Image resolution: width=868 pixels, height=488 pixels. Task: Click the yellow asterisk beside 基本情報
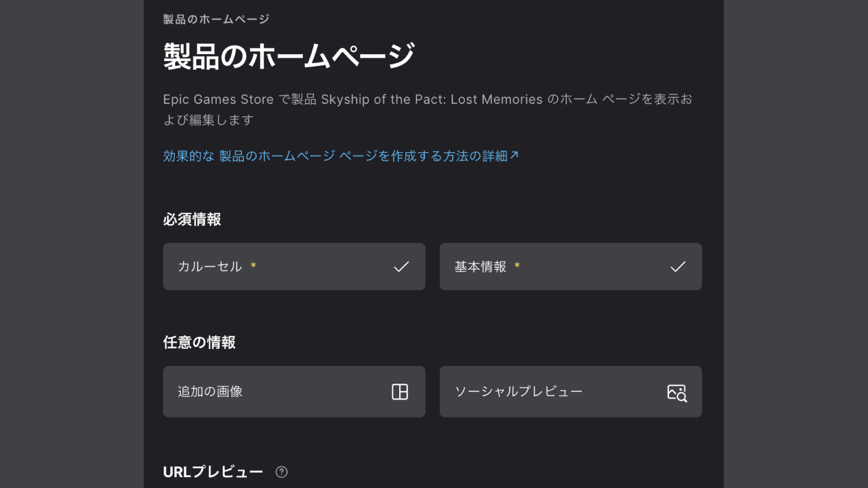coord(517,265)
